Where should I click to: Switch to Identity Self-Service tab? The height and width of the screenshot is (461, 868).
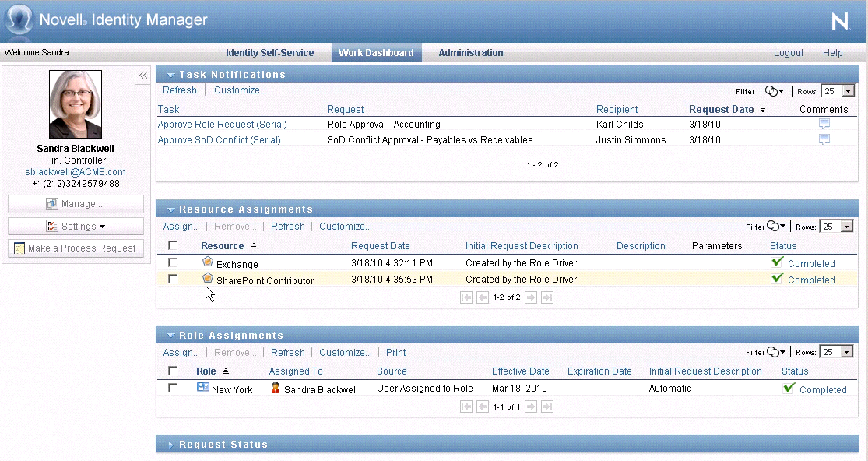[269, 53]
